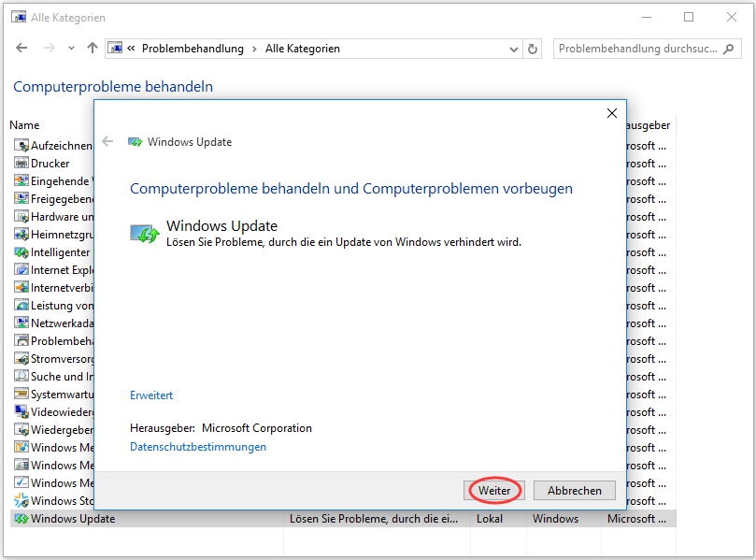Select the Suche und Indizierung icon

pos(21,376)
